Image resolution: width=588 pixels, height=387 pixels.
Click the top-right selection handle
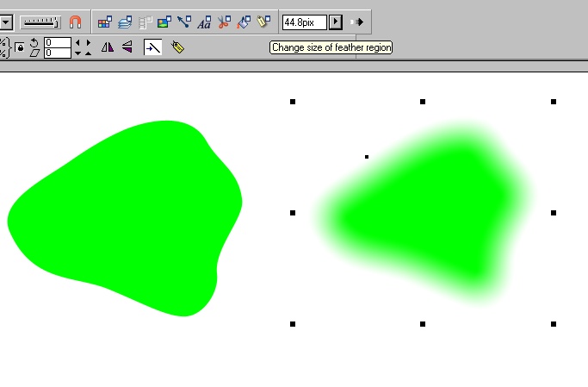pyautogui.click(x=554, y=102)
